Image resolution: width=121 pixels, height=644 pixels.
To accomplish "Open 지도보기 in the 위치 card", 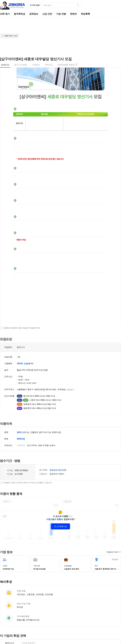I will tap(115, 559).
